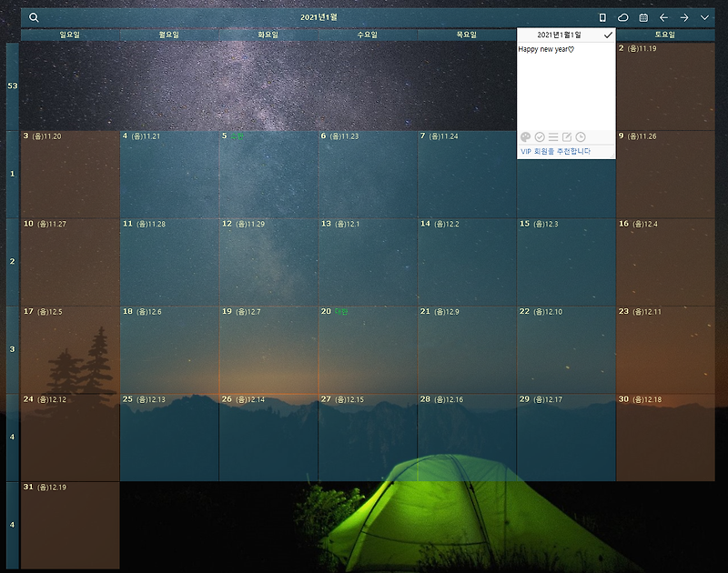Click the 2021년1월1일 note header date
The image size is (728, 573).
(559, 35)
